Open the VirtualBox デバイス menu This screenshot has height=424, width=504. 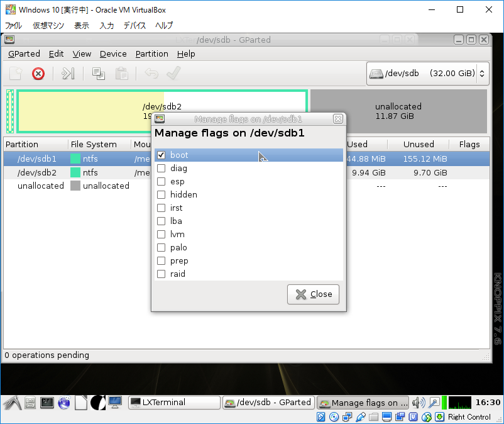point(134,25)
